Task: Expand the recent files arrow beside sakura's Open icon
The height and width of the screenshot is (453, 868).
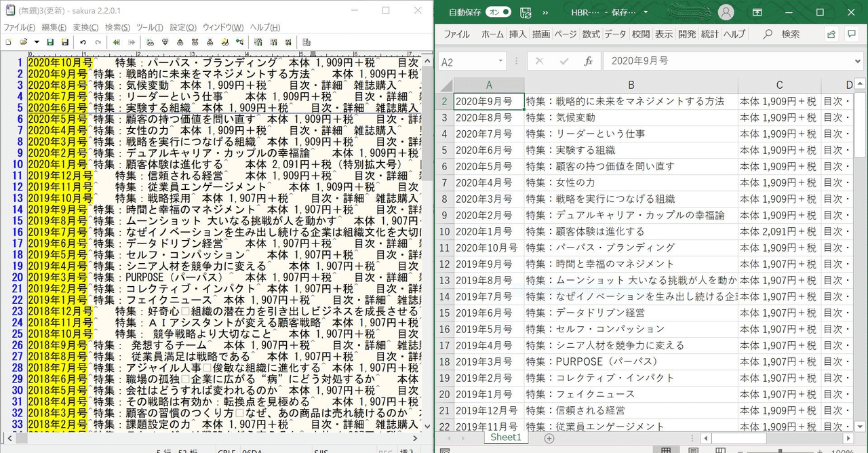Action: coord(37,42)
